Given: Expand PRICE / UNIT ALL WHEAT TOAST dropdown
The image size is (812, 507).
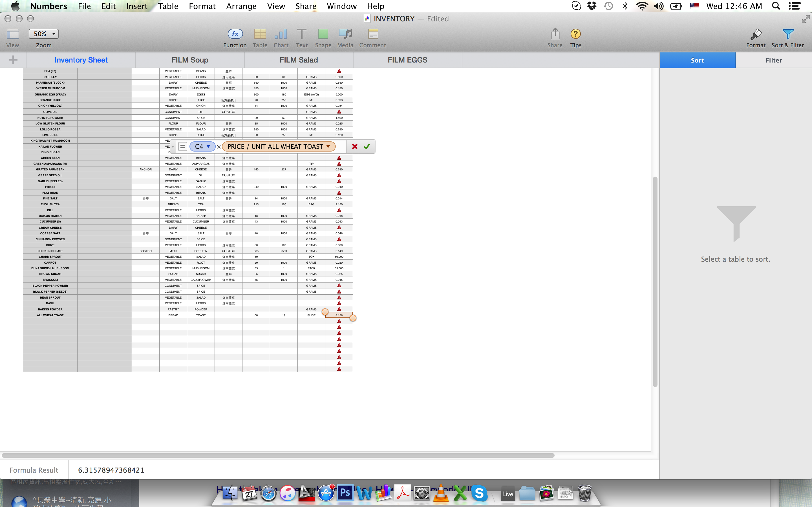Looking at the screenshot, I should (328, 146).
